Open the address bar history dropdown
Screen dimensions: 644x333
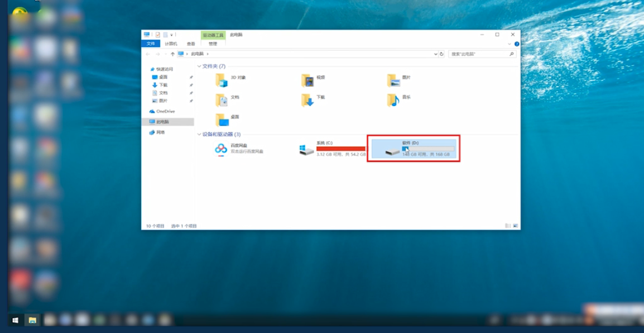click(x=435, y=54)
